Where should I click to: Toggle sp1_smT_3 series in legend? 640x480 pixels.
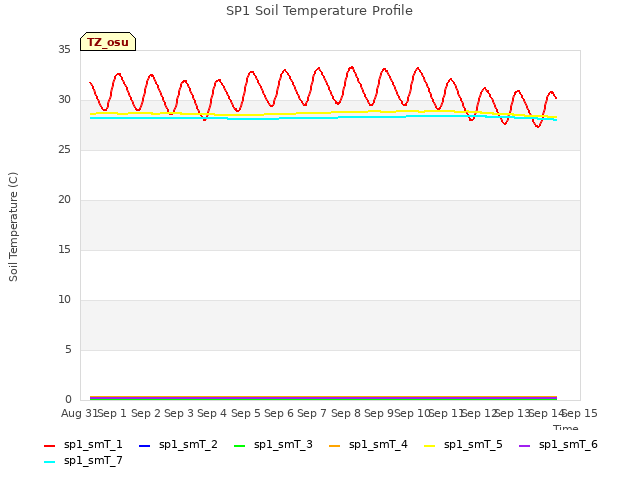[x=273, y=444]
